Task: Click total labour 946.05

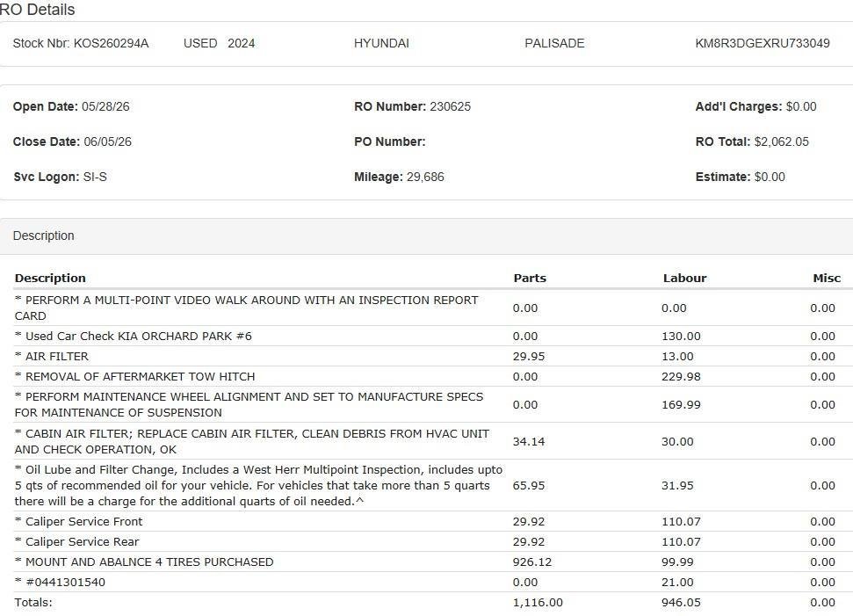Action: coord(681,603)
